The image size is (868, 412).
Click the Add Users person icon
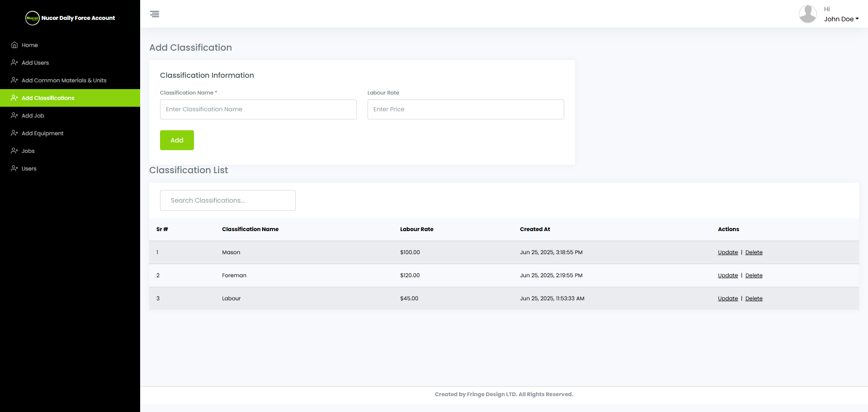tap(14, 63)
